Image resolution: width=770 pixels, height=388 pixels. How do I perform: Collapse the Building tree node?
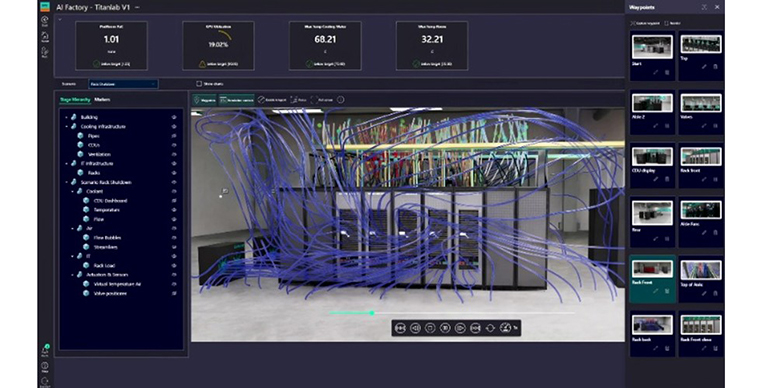[67, 117]
